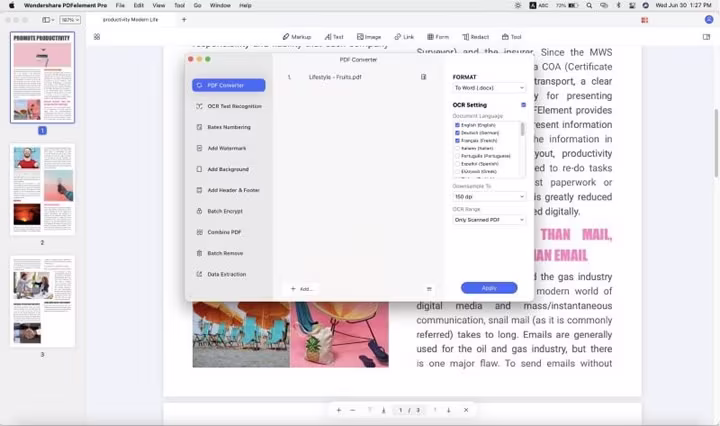Click the document's vertical scrollbar
Viewport: 720px width, 426px height.
click(x=716, y=143)
